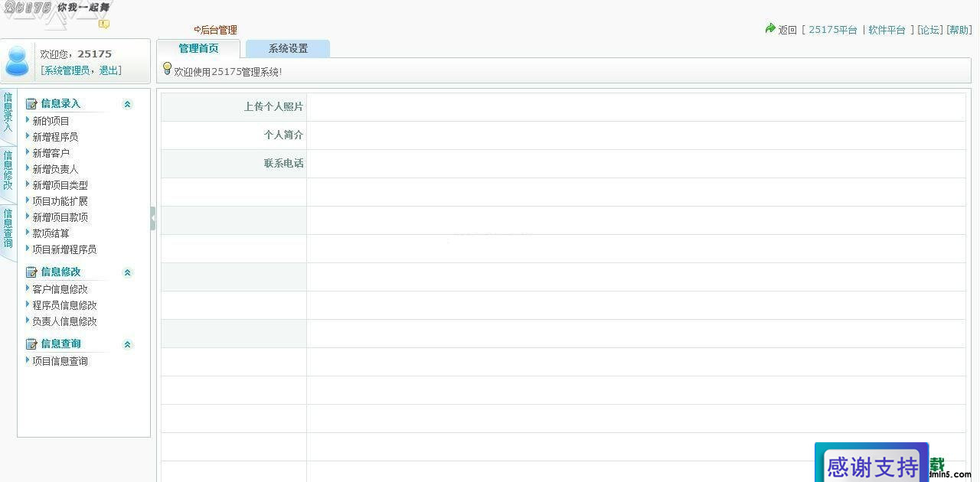Click the green return arrow icon
The image size is (980, 482).
tap(770, 29)
